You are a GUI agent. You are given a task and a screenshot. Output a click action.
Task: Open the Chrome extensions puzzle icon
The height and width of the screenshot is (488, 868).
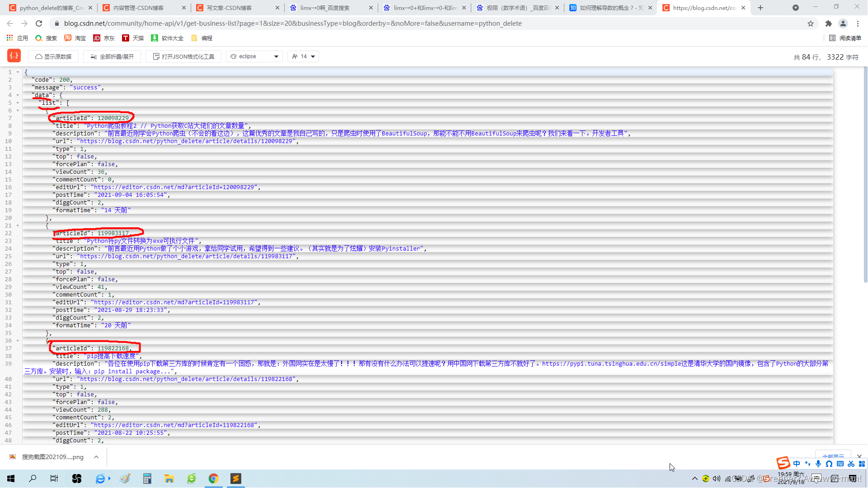(x=828, y=23)
